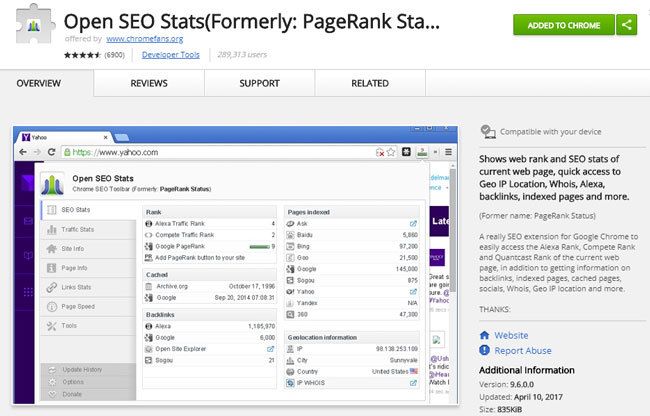Click the back arrow in the screenshot browser

tap(23, 152)
